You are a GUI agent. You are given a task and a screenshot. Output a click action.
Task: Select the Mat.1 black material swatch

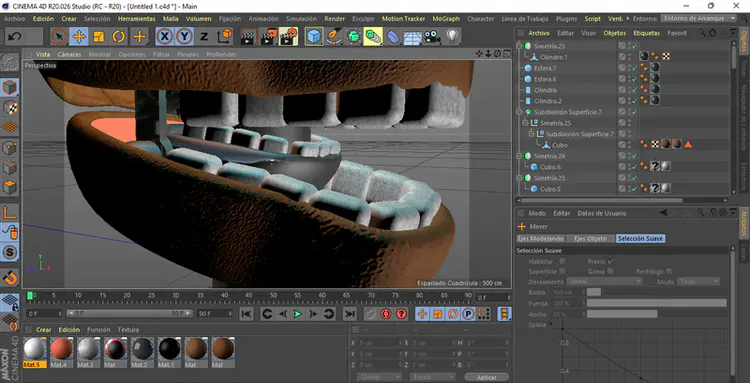point(169,349)
